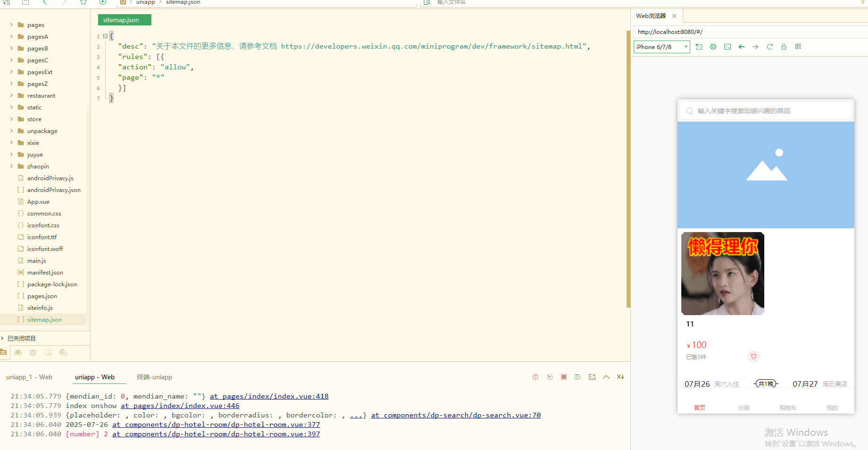Switch to the 终端-uniapp terminal tab
The image size is (868, 450).
(154, 377)
